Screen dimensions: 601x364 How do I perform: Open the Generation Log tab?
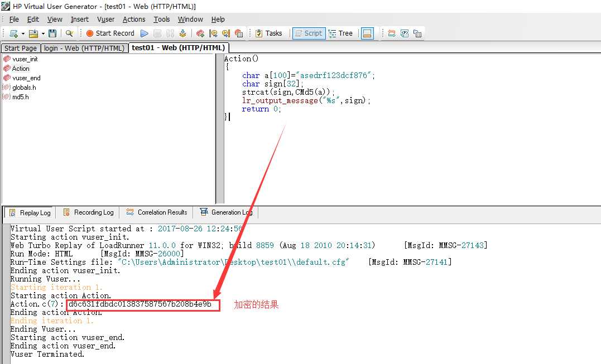(226, 212)
